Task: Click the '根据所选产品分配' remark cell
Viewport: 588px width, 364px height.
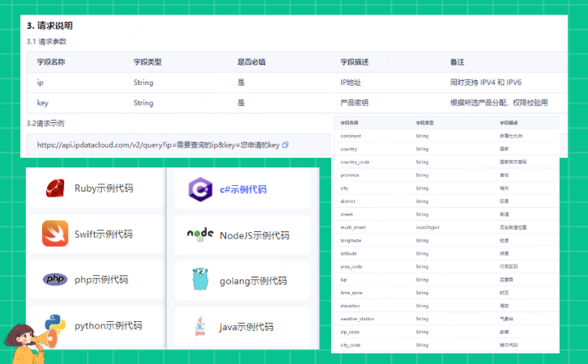Action: (x=499, y=103)
